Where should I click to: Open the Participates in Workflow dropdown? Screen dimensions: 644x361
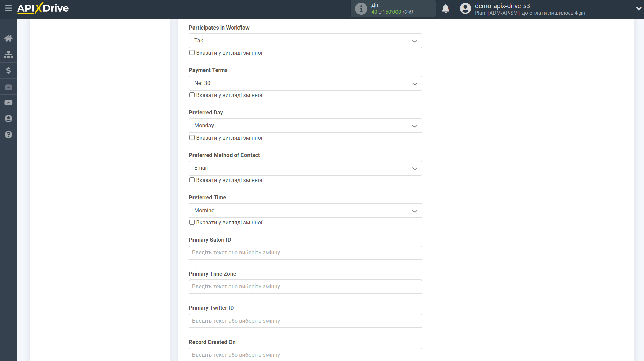tap(305, 41)
